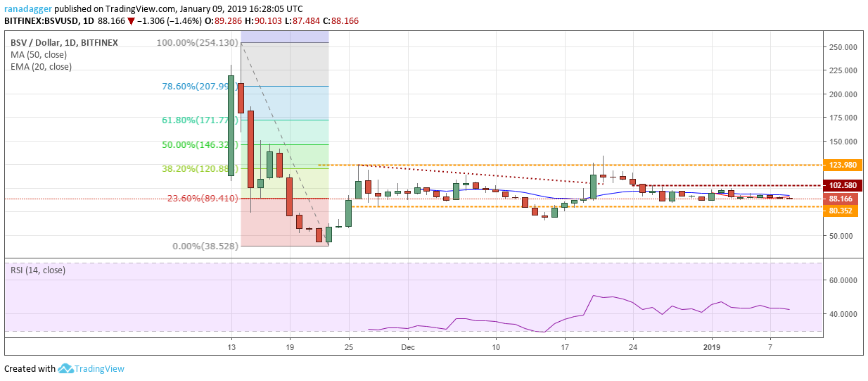Image resolution: width=868 pixels, height=381 pixels.
Task: Click the 2019 marker on time axis
Action: click(x=712, y=347)
